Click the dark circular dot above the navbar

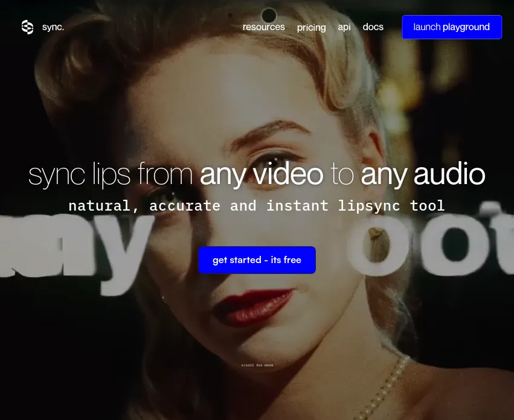click(x=268, y=15)
